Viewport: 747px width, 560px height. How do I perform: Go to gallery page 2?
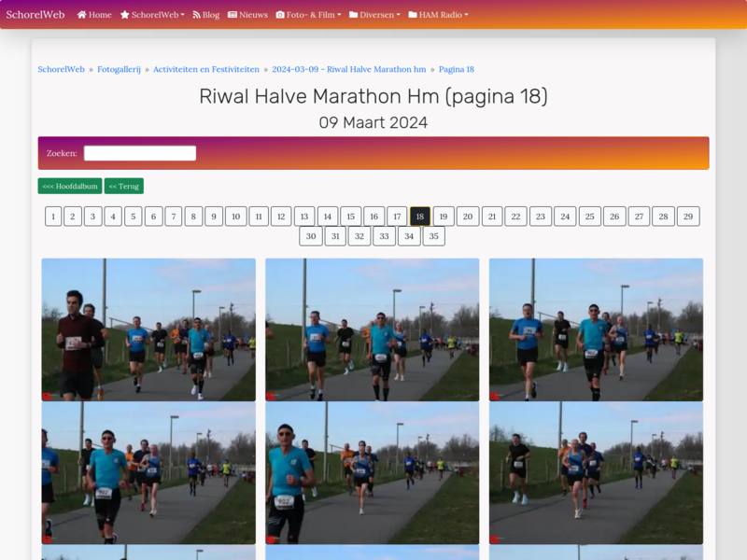coord(73,217)
